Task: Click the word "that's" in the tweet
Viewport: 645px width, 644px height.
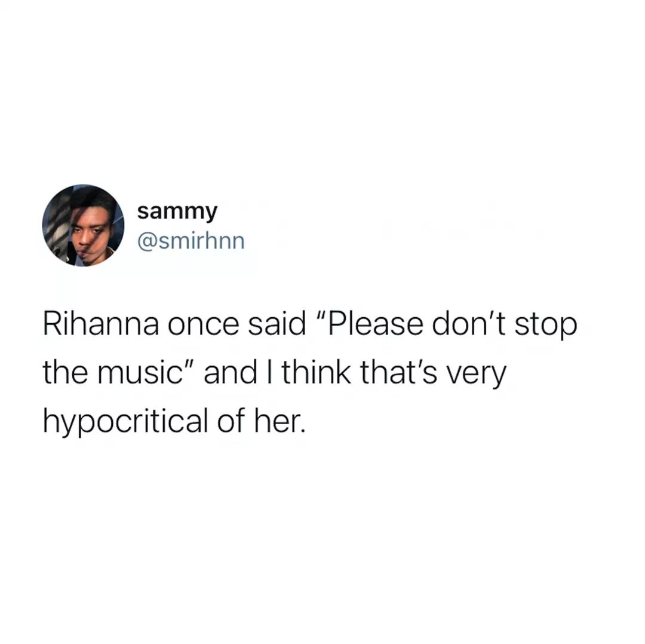Action: (x=398, y=372)
